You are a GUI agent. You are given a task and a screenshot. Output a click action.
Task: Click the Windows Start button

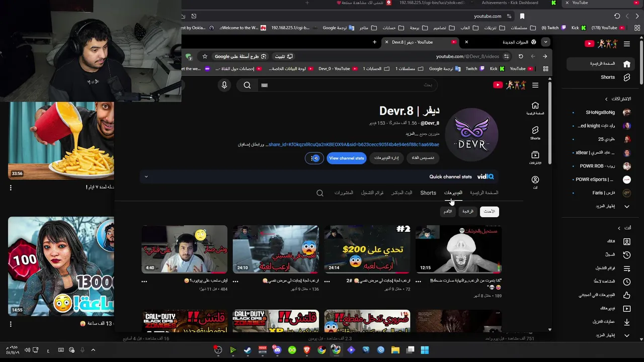tap(425, 350)
